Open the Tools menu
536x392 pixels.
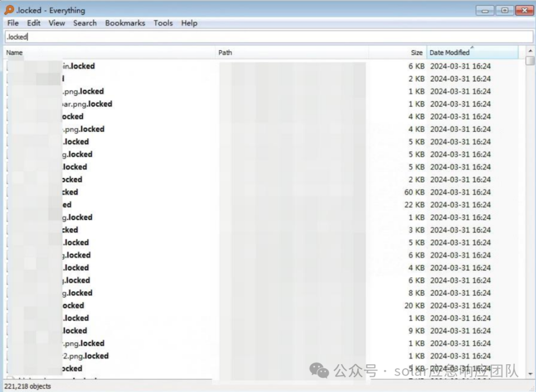click(x=163, y=23)
